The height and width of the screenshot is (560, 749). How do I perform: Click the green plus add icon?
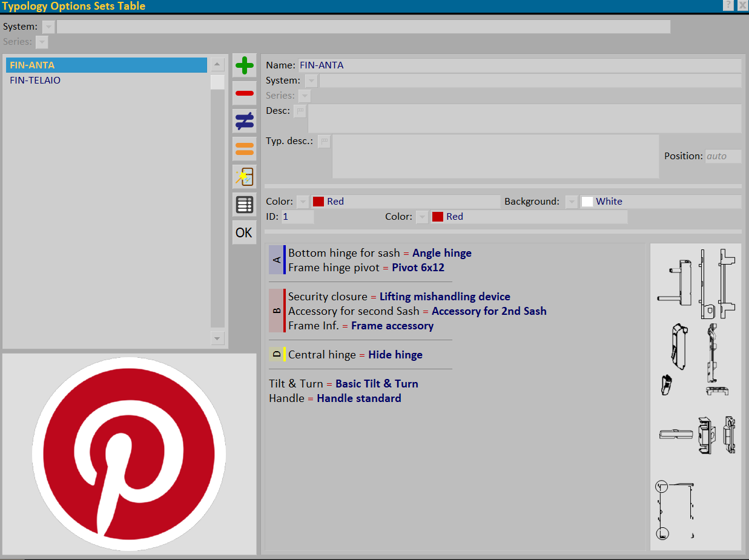(244, 65)
